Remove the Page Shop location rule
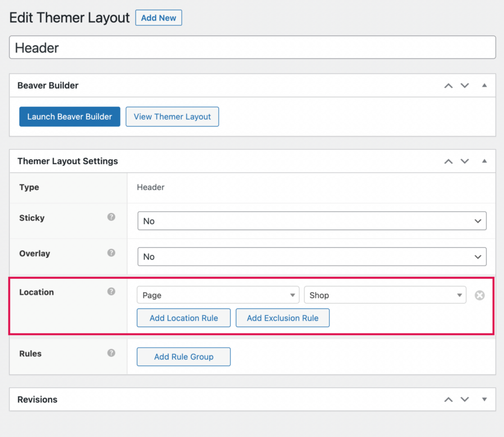Image resolution: width=504 pixels, height=437 pixels. coord(479,295)
